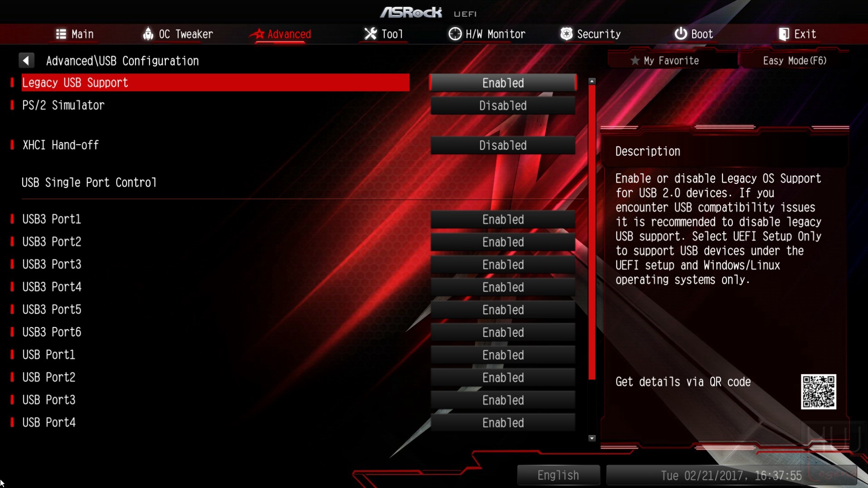This screenshot has width=868, height=488.
Task: Click the Boot power icon
Action: pyautogui.click(x=680, y=34)
